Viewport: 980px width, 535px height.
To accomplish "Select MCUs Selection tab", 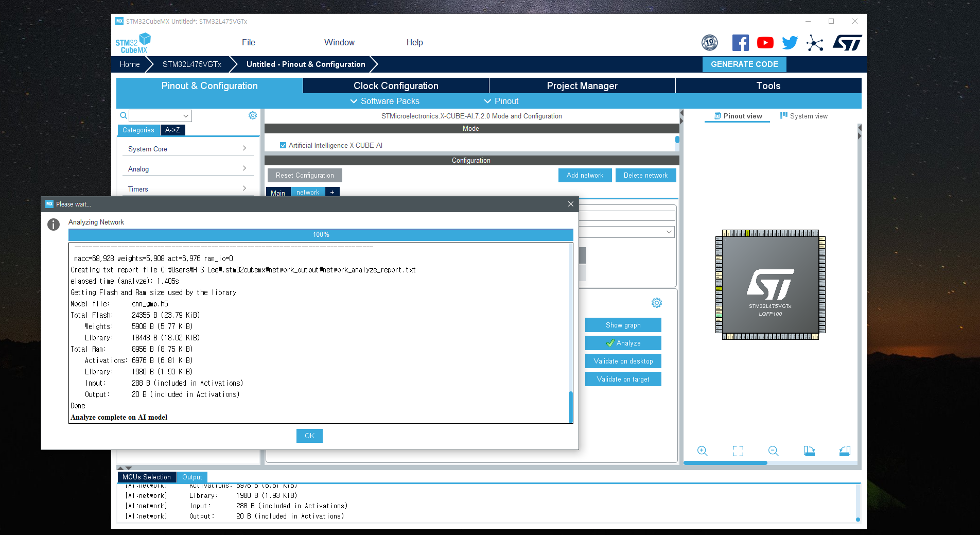I will (x=147, y=477).
